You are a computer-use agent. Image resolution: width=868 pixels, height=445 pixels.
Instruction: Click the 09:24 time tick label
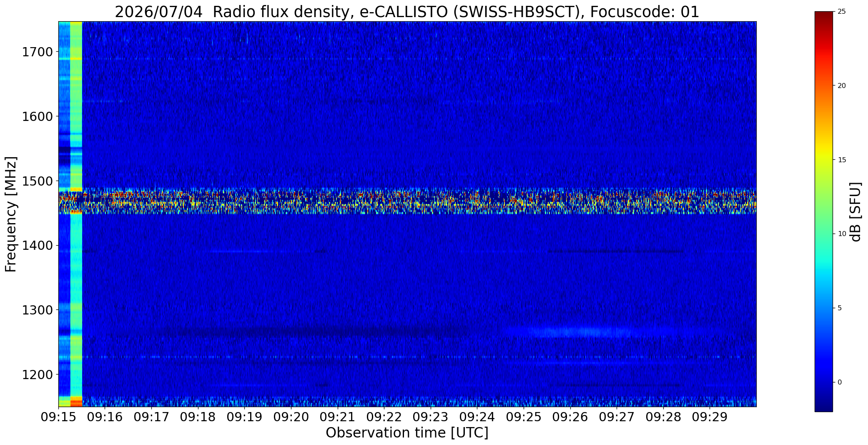tap(477, 417)
